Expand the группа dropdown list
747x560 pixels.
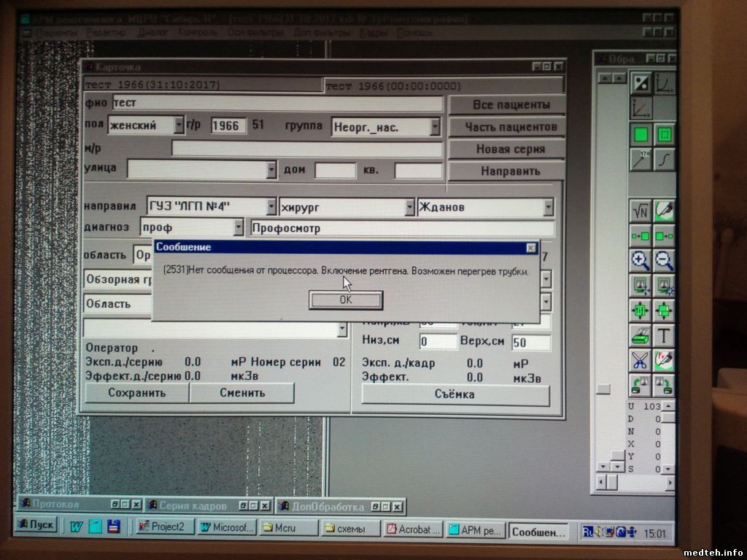tap(435, 127)
